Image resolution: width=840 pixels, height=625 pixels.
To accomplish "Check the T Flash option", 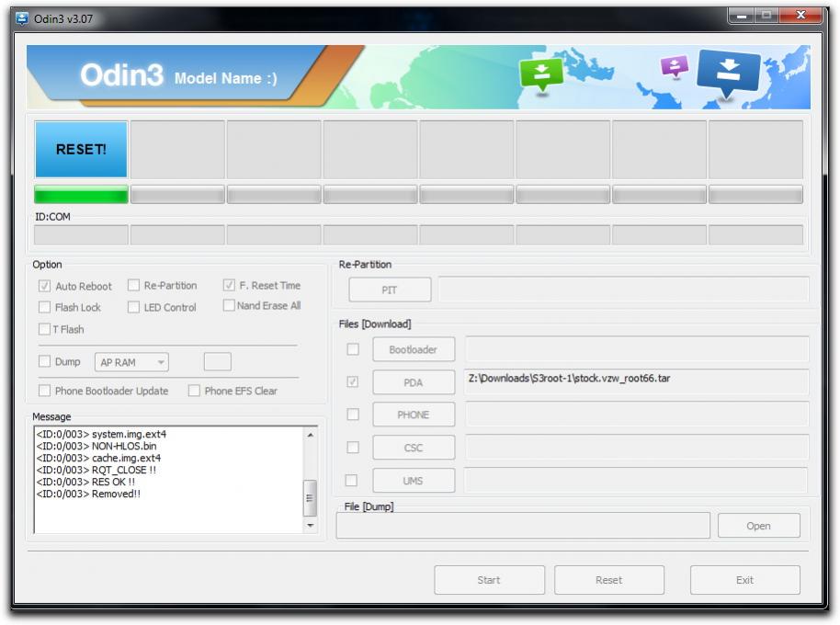I will 44,329.
